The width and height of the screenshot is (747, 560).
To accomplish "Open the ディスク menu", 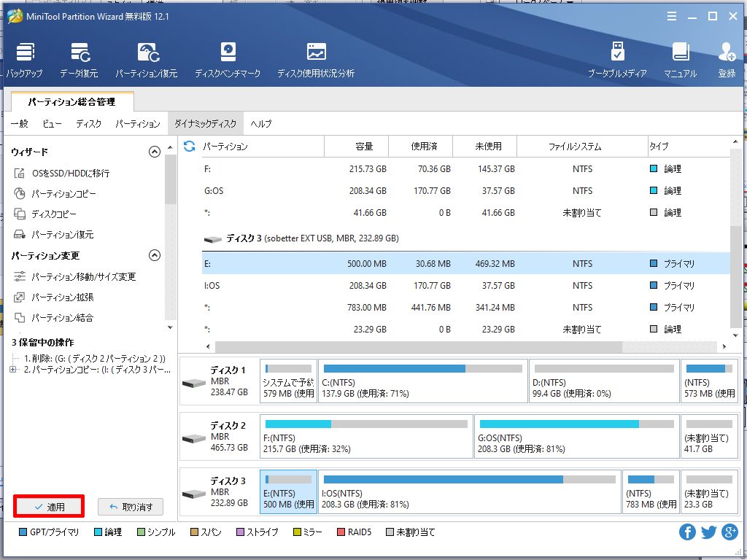I will point(88,124).
